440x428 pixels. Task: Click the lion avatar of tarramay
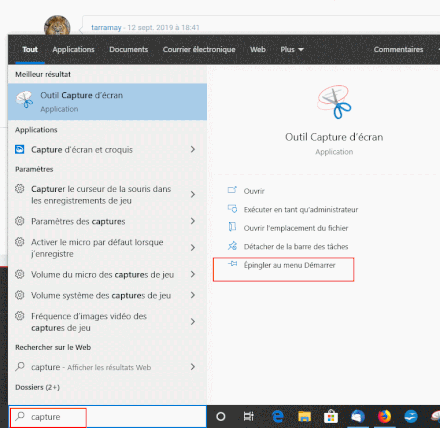pos(57,25)
